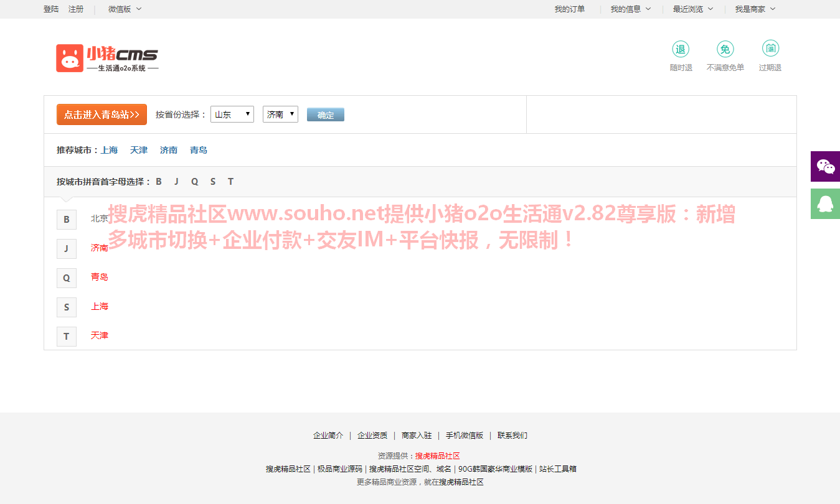Screen dimensions: 840x504
Task: Open the 企业资质 footer link
Action: pos(372,436)
